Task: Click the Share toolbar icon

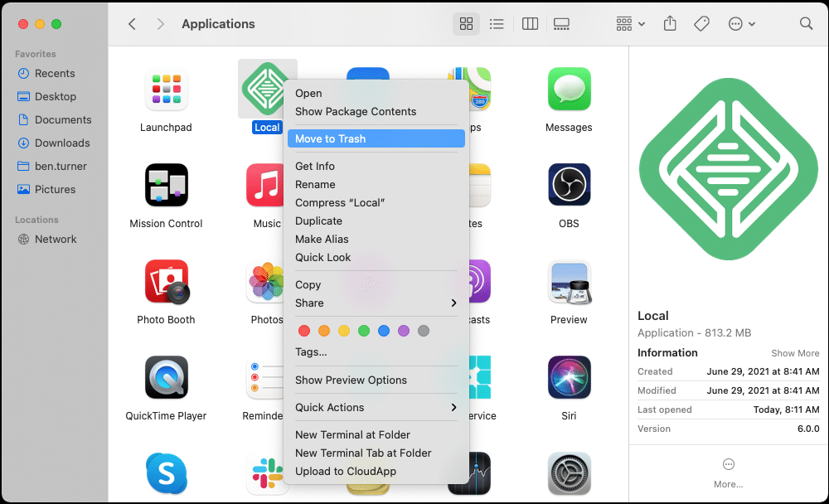Action: (670, 24)
